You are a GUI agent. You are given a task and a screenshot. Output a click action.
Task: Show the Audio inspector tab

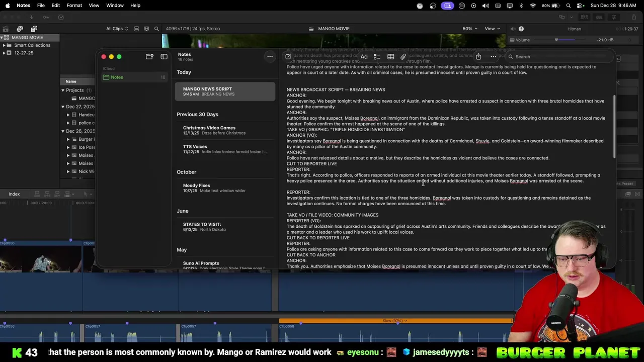(512, 29)
